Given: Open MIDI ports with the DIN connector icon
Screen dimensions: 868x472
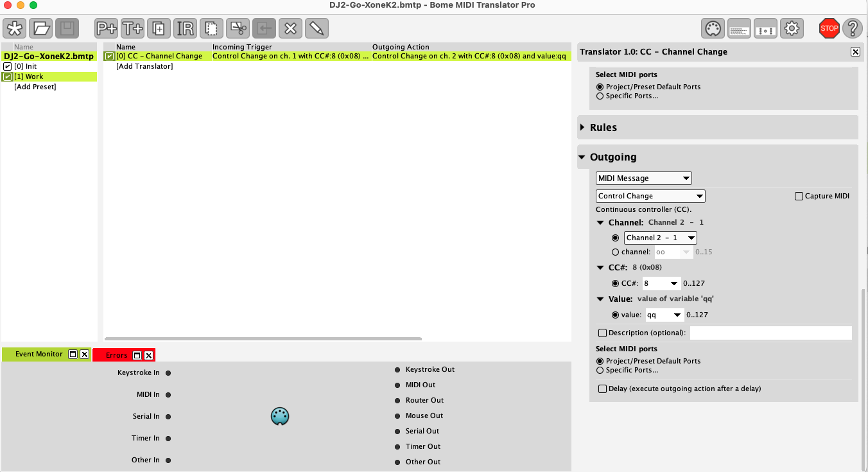Looking at the screenshot, I should point(713,28).
